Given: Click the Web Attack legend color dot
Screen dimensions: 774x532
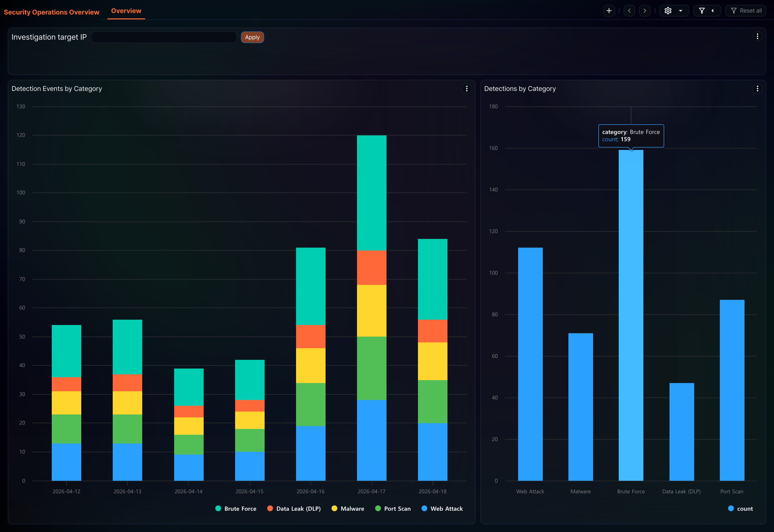Looking at the screenshot, I should pos(424,508).
